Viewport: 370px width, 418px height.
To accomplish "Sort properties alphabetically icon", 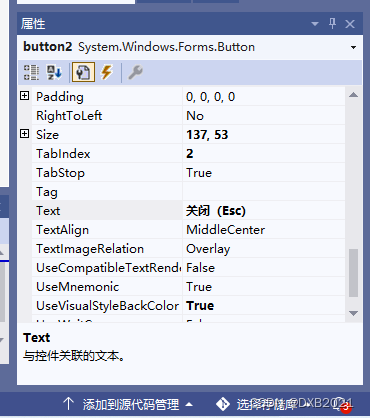I will 54,72.
